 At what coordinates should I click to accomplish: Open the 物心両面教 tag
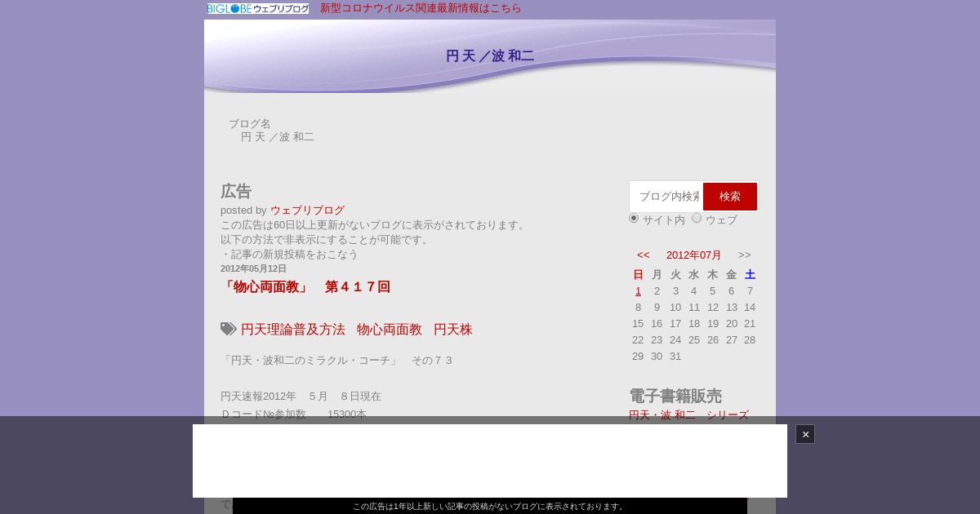pos(390,330)
